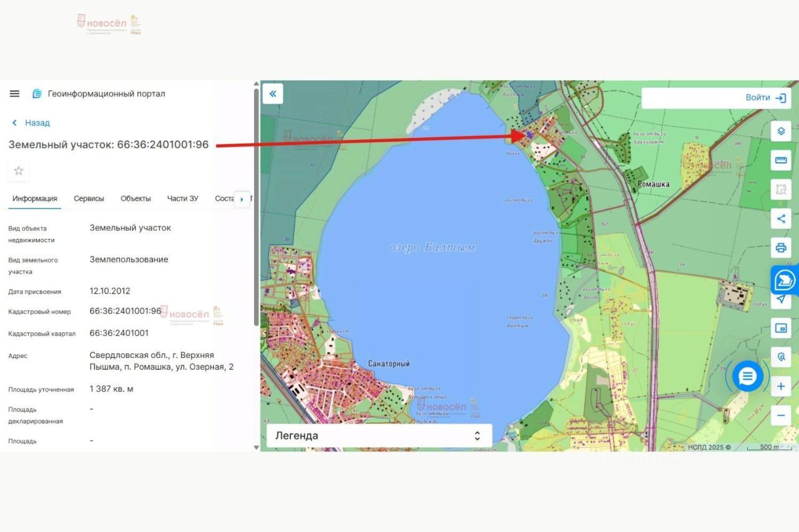Switch to the Сервисы tab

tap(89, 198)
